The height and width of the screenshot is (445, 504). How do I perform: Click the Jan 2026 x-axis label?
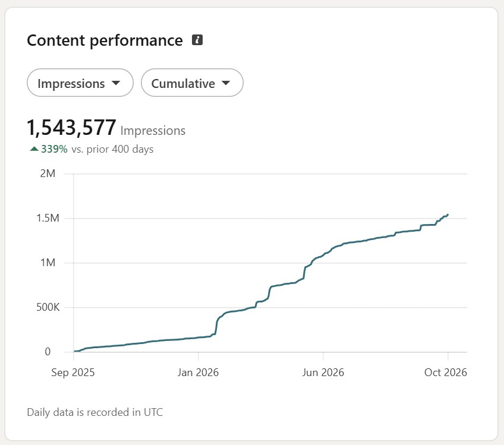pyautogui.click(x=198, y=373)
